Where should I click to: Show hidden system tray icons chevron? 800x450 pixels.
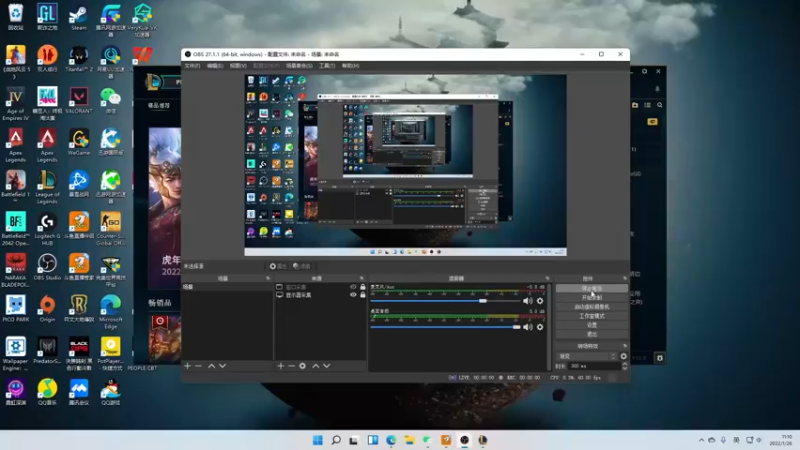pyautogui.click(x=702, y=440)
